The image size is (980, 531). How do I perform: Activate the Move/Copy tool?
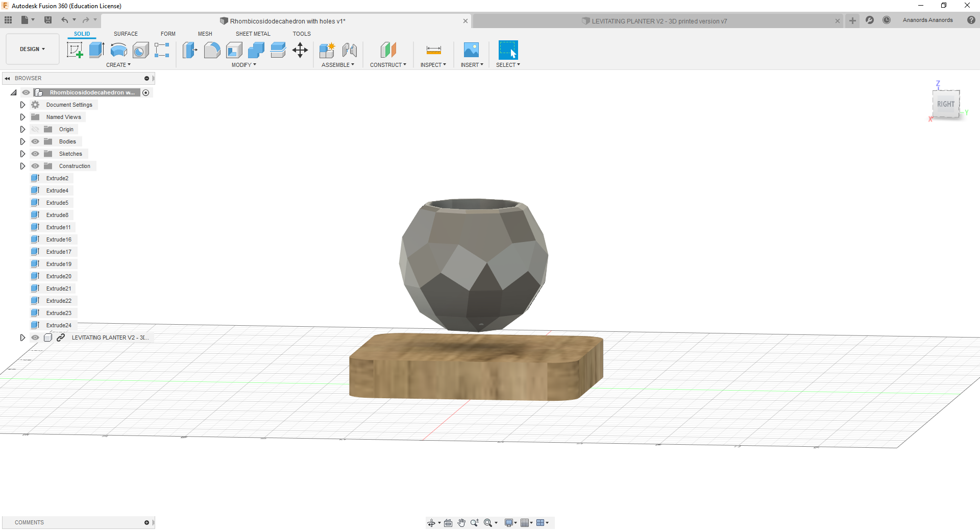tap(300, 50)
